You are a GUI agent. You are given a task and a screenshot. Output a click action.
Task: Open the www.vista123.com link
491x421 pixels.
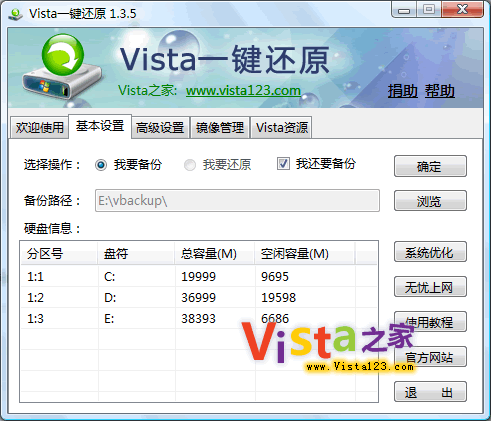pyautogui.click(x=243, y=91)
